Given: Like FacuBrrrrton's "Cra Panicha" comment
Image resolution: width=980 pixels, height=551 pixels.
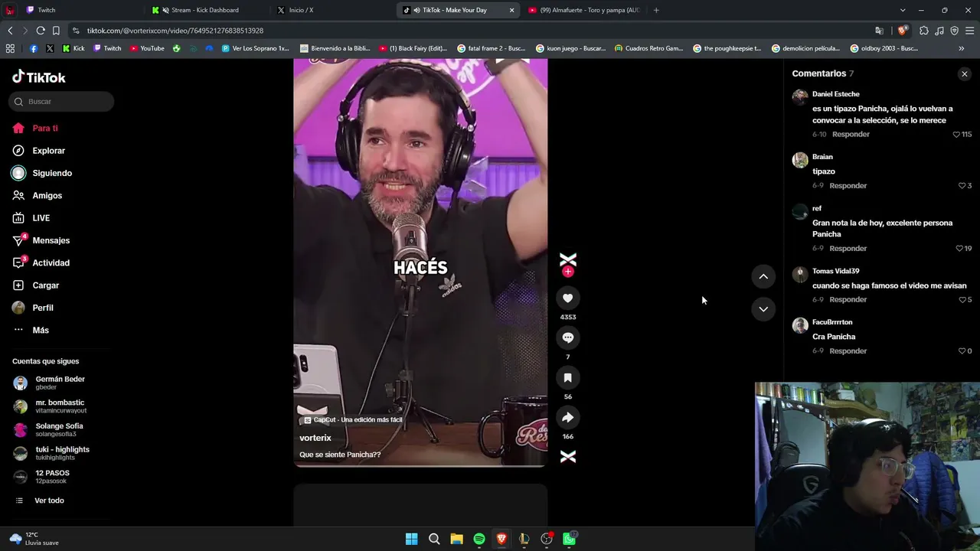Looking at the screenshot, I should (962, 350).
